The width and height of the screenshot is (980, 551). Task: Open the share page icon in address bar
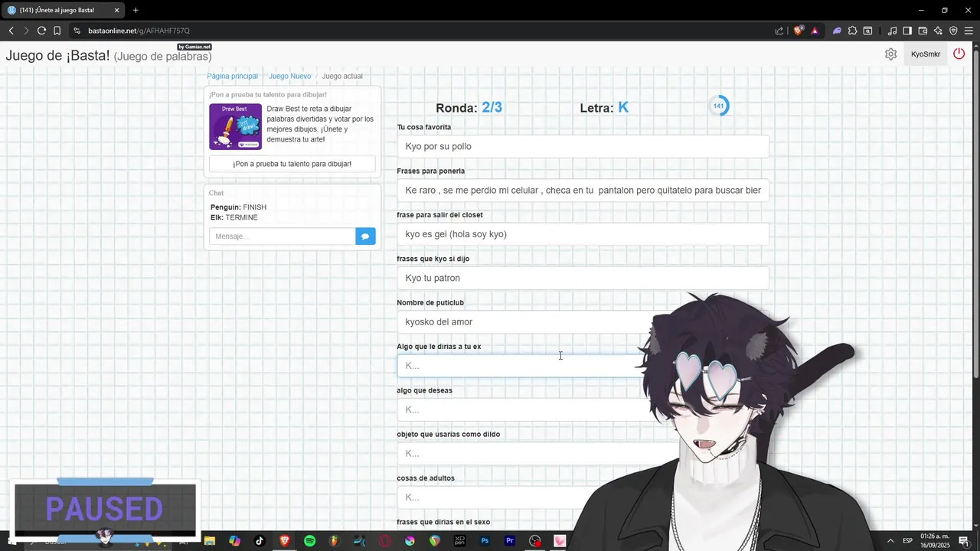779,31
